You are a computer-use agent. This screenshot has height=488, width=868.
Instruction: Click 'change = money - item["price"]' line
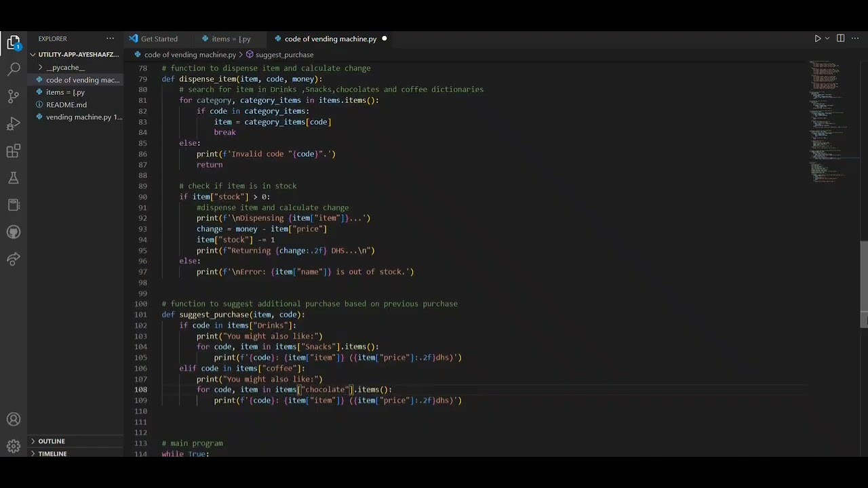tap(262, 229)
